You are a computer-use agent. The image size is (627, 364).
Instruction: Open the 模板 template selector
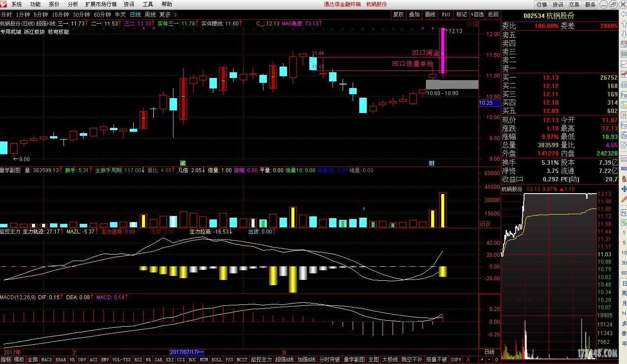(x=19, y=360)
